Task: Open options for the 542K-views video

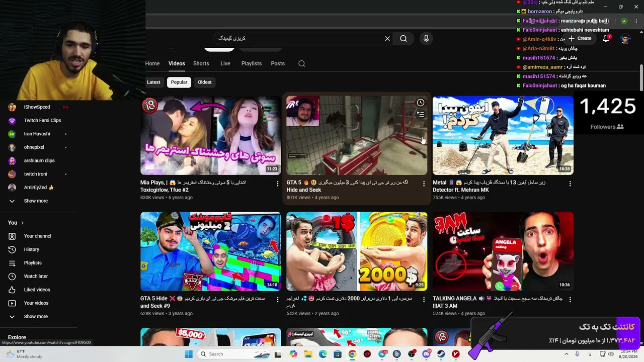Action: (x=424, y=300)
